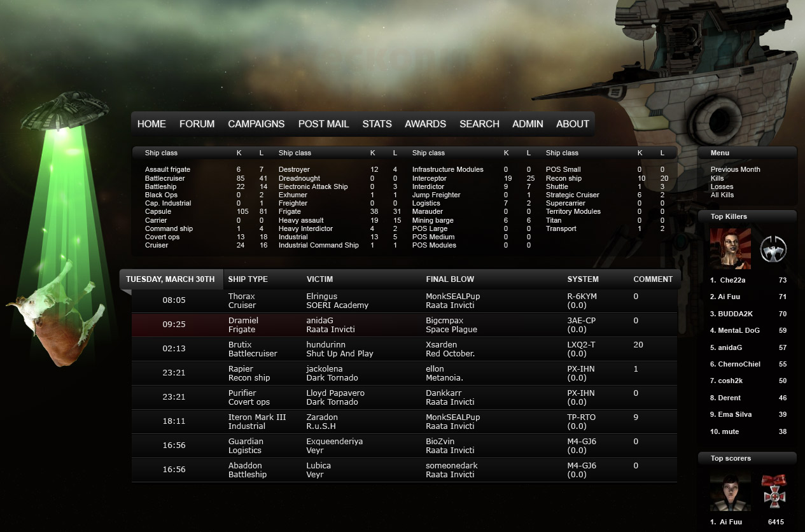Screen dimensions: 805x532
Task: Open MentaL DoG's pilot page
Action: [740, 330]
